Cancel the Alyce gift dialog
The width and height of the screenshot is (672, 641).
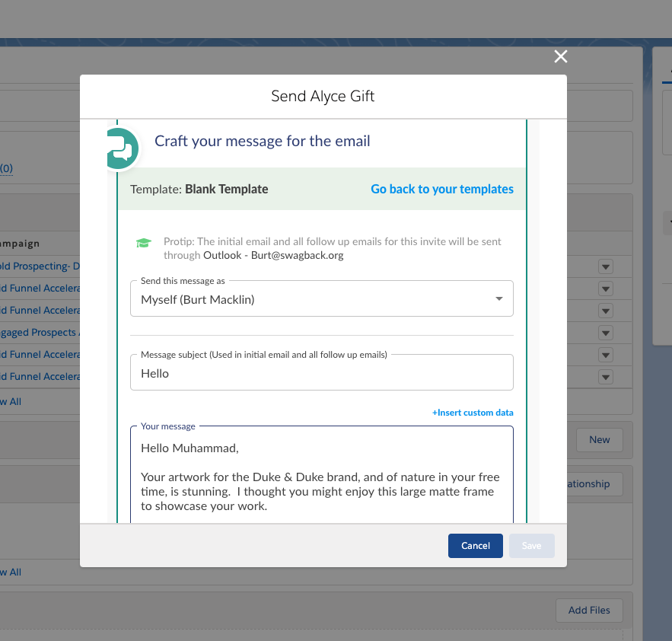point(476,546)
